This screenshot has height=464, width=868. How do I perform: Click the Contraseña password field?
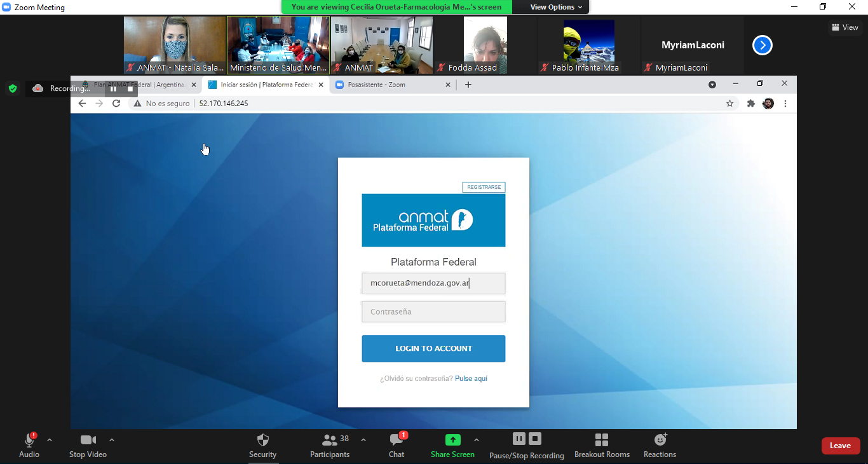click(433, 311)
